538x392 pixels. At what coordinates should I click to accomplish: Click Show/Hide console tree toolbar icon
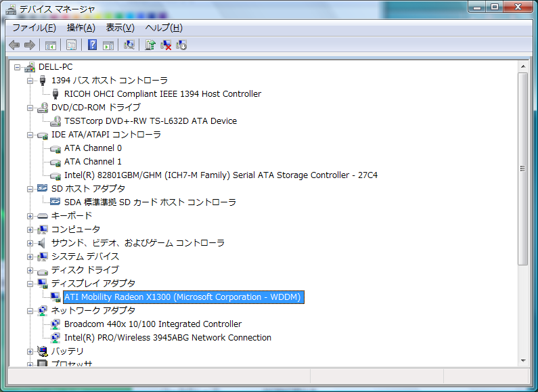50,45
